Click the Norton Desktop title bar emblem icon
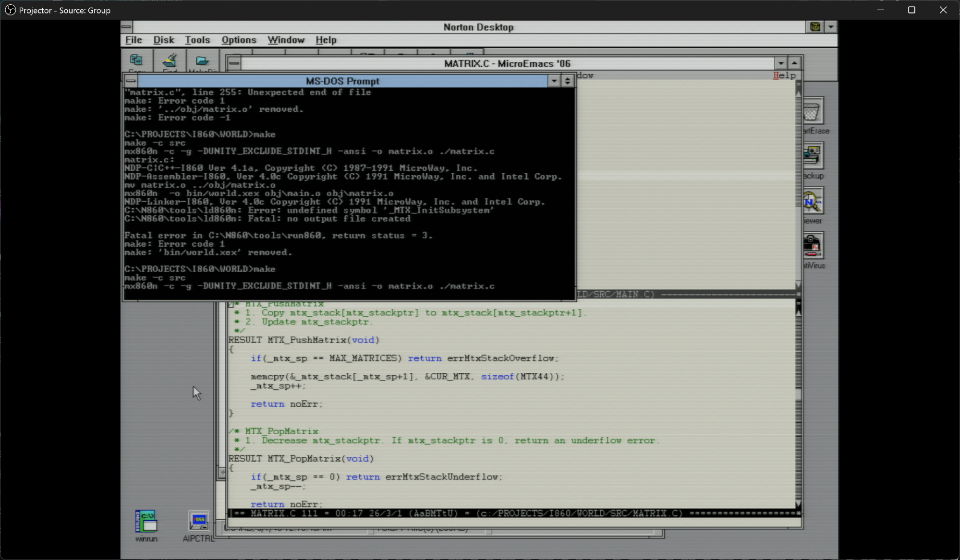 815,27
